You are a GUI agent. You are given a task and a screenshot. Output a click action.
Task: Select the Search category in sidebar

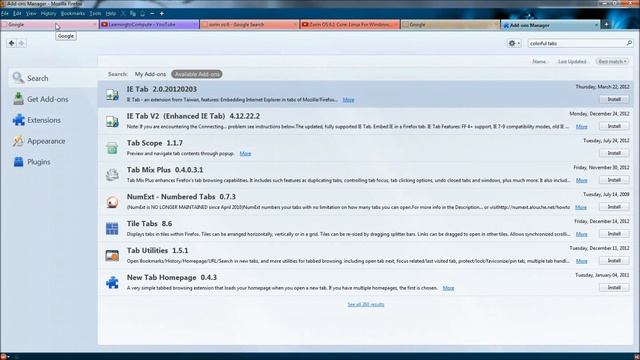click(52, 78)
